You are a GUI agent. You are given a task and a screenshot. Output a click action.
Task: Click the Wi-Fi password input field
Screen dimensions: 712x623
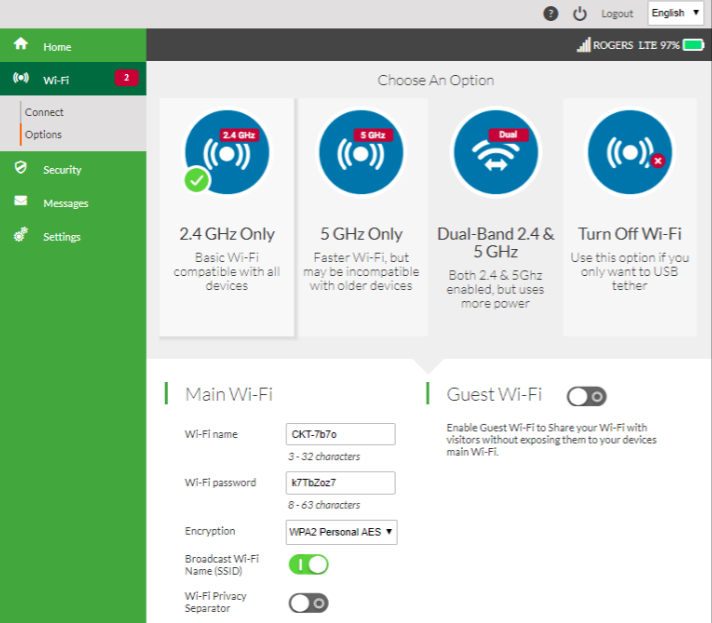tap(341, 483)
